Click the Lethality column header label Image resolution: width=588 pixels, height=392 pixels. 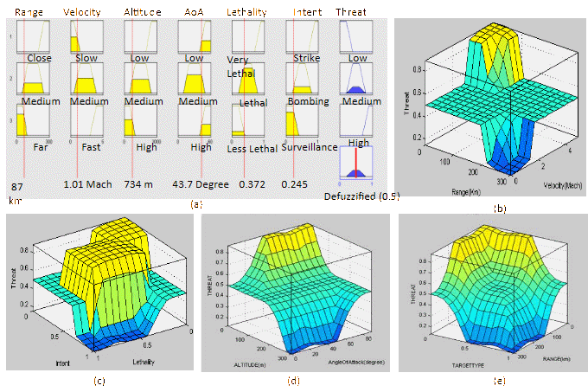coord(246,12)
